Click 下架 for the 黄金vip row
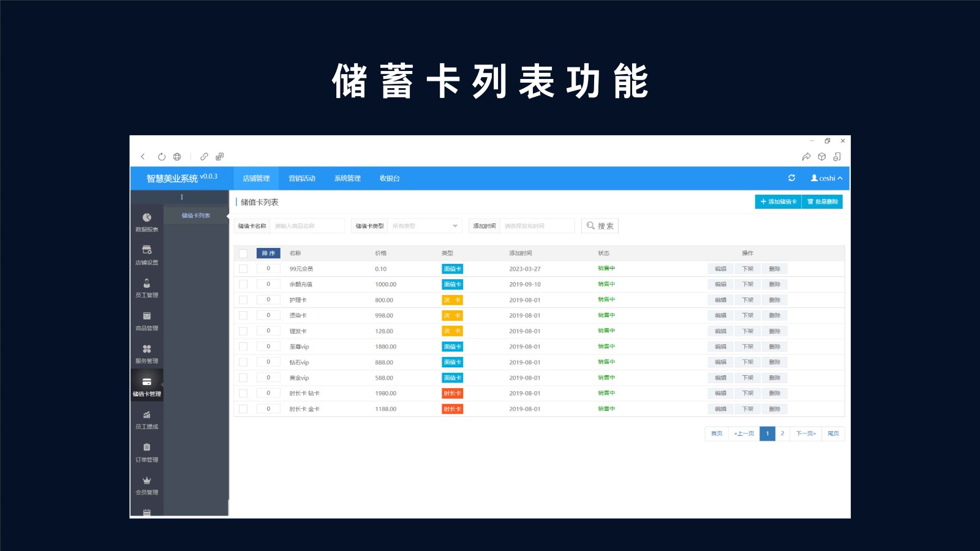Image resolution: width=980 pixels, height=551 pixels. pos(748,378)
